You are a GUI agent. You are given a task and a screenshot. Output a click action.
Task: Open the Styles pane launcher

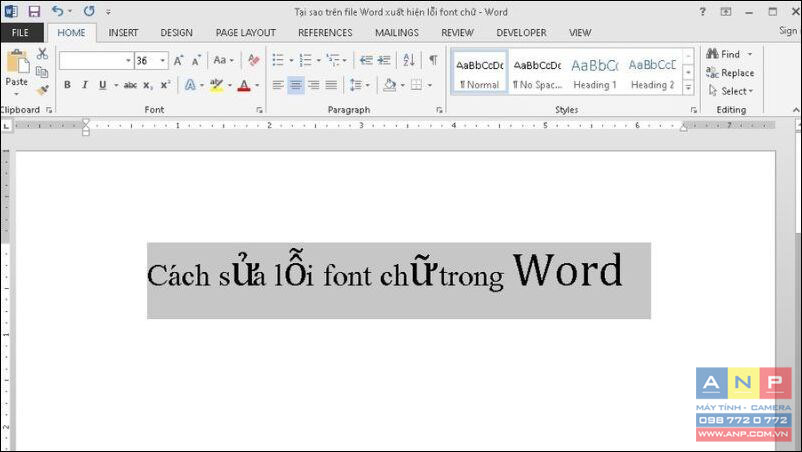(x=694, y=110)
